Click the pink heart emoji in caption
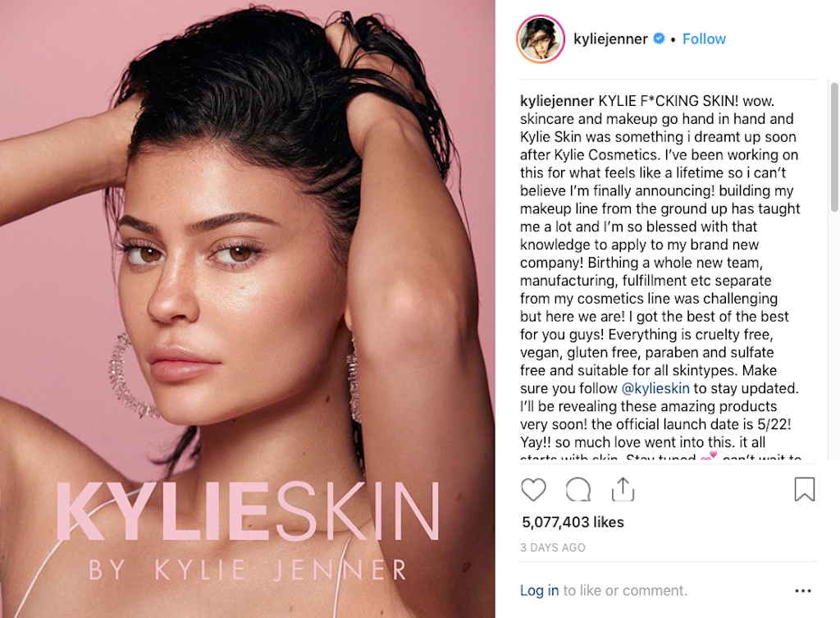This screenshot has width=840, height=618. point(709,456)
